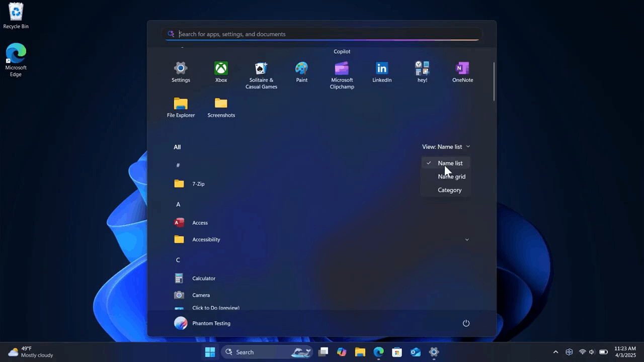Image resolution: width=644 pixels, height=362 pixels.
Task: Click the # group header
Action: pyautogui.click(x=178, y=165)
